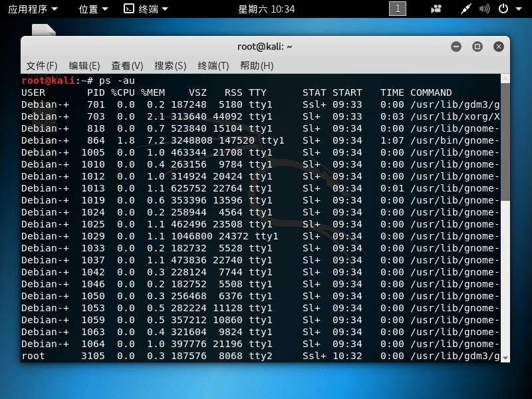Click the 'root' user in last row
This screenshot has width=532, height=399.
coord(33,356)
